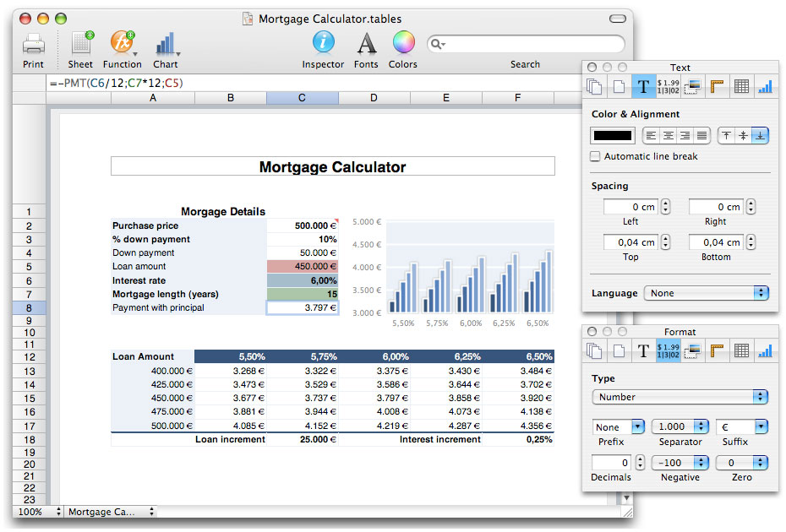786x532 pixels.
Task: Select the single page tab in Text window
Action: 619,87
